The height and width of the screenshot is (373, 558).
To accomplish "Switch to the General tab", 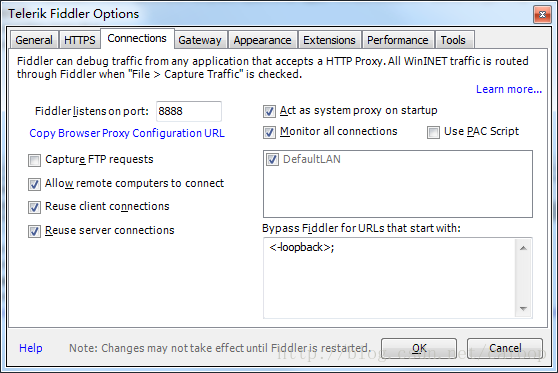I will click(34, 40).
